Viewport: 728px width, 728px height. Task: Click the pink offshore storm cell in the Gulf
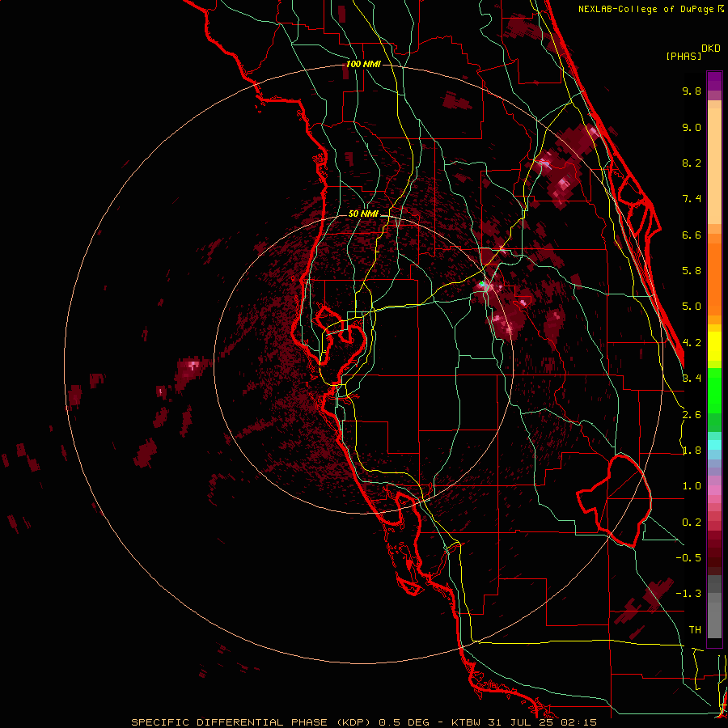click(x=191, y=369)
